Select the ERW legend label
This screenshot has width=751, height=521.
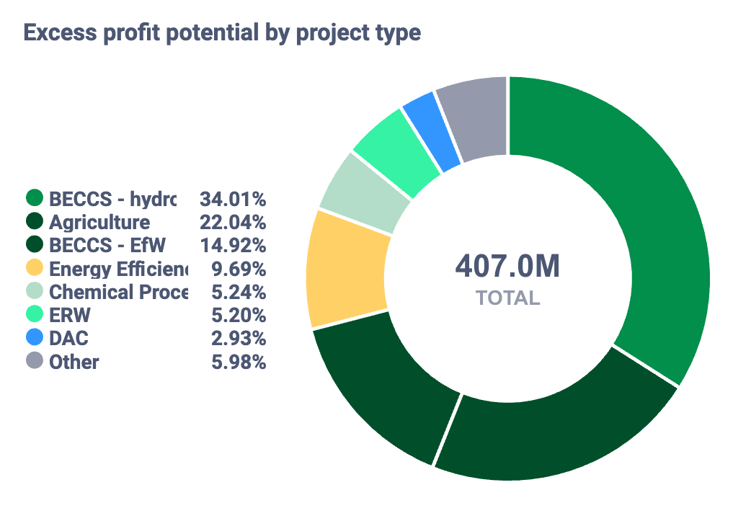pos(70,316)
